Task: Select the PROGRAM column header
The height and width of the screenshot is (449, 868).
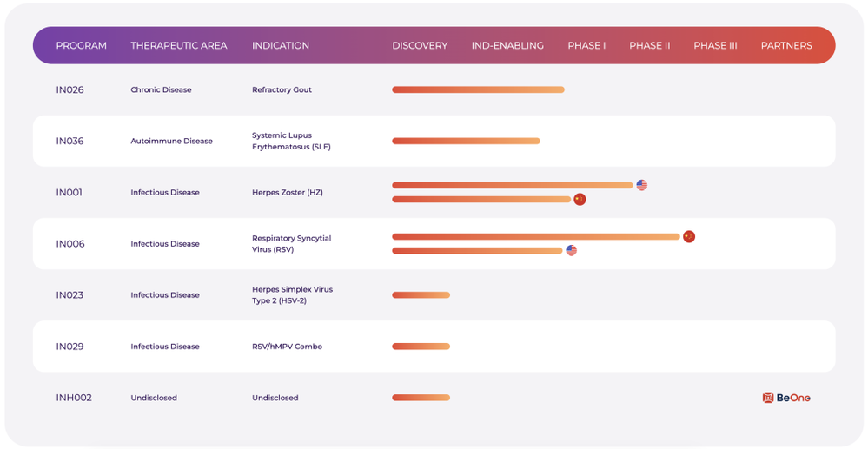Action: [x=82, y=45]
